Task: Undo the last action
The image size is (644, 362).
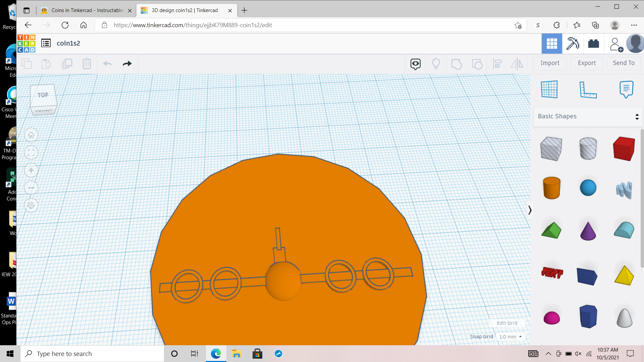Action: (107, 64)
